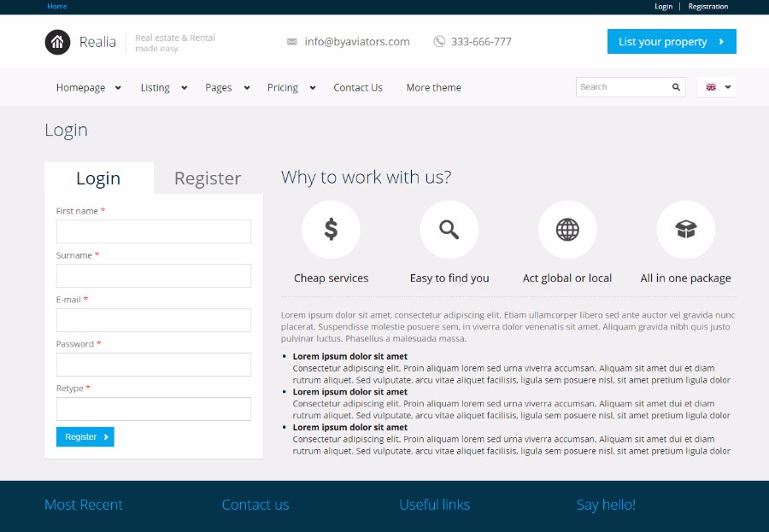769x532 pixels.
Task: Open the language selector dropdown arrow
Action: pyautogui.click(x=728, y=87)
